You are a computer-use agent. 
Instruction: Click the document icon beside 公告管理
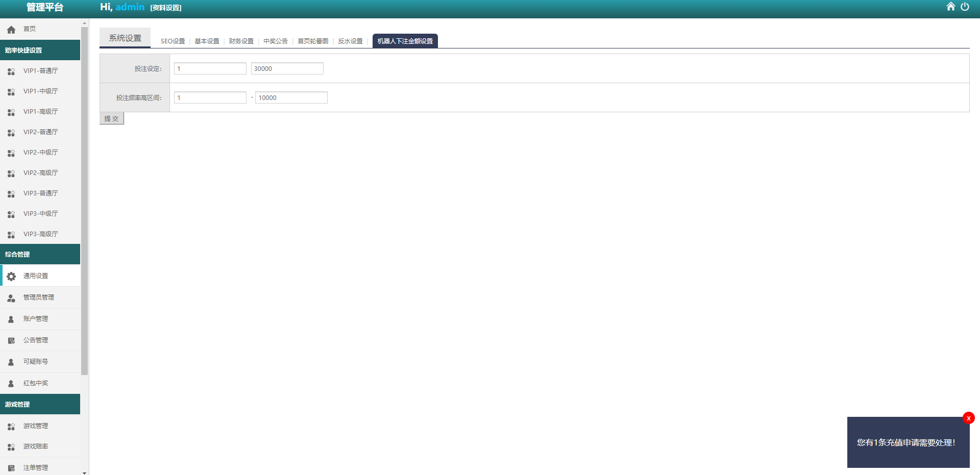pyautogui.click(x=11, y=341)
